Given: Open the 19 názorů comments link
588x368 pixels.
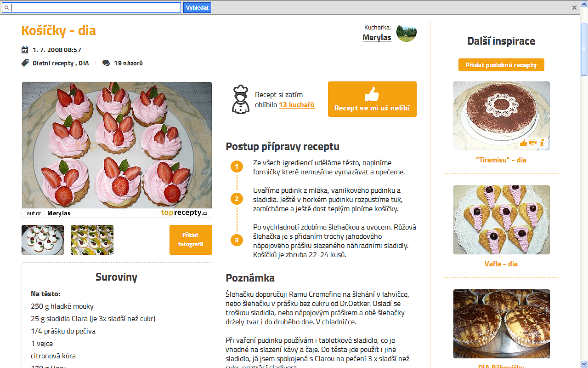Looking at the screenshot, I should (129, 63).
